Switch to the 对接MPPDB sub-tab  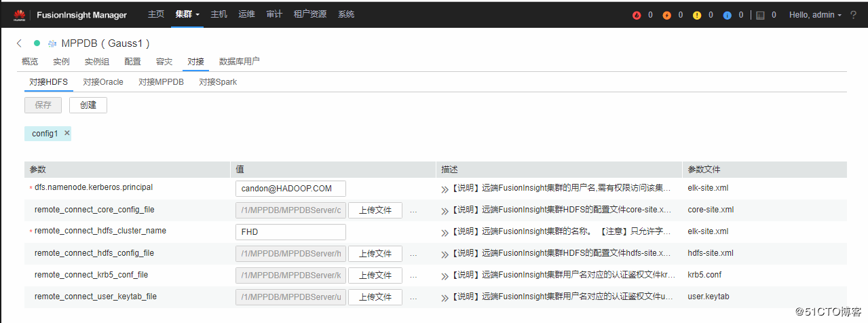pos(161,82)
